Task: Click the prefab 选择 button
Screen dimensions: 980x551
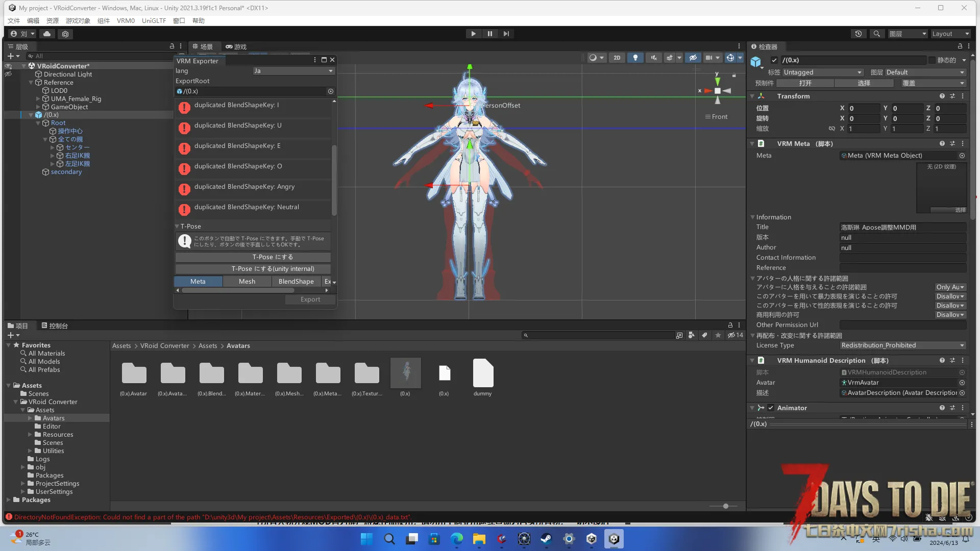Action: (x=864, y=83)
